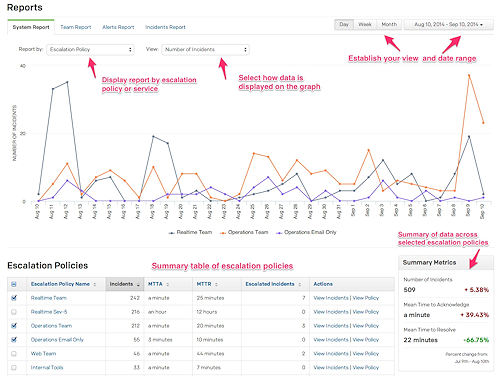Click the Escalation Policies heading
This screenshot has width=500, height=376.
pos(48,266)
